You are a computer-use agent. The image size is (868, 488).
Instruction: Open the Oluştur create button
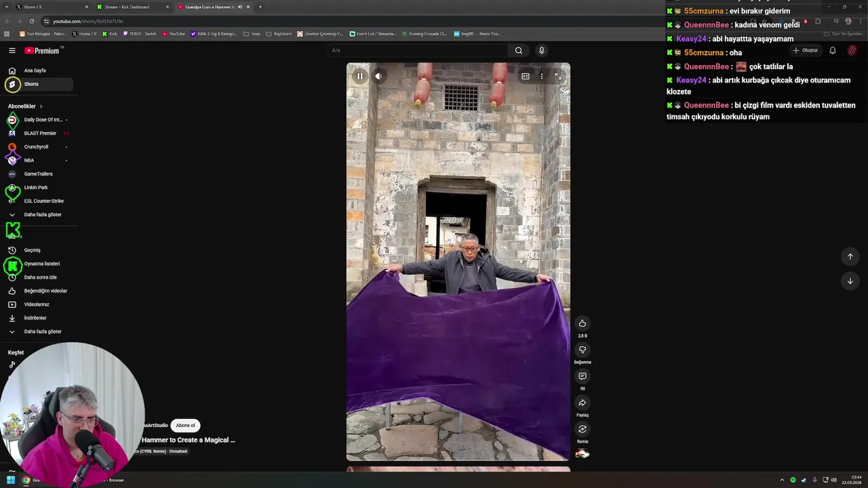(x=806, y=50)
